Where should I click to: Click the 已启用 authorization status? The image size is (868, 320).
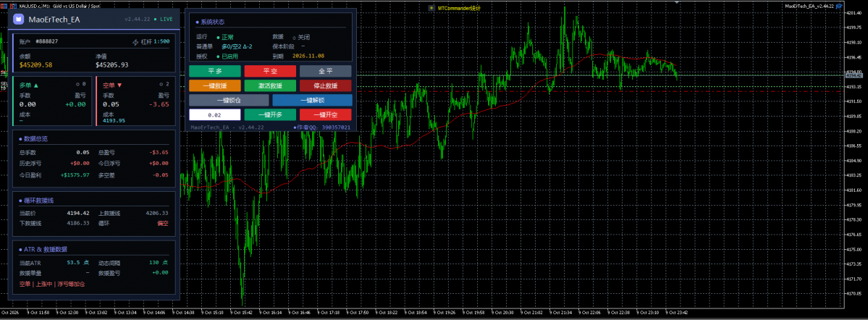pos(227,56)
